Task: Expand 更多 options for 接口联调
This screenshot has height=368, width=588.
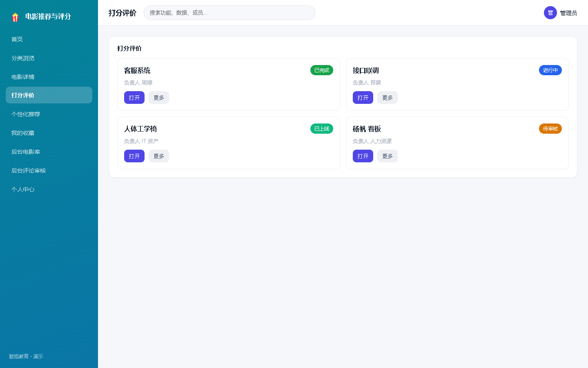Action: point(388,98)
